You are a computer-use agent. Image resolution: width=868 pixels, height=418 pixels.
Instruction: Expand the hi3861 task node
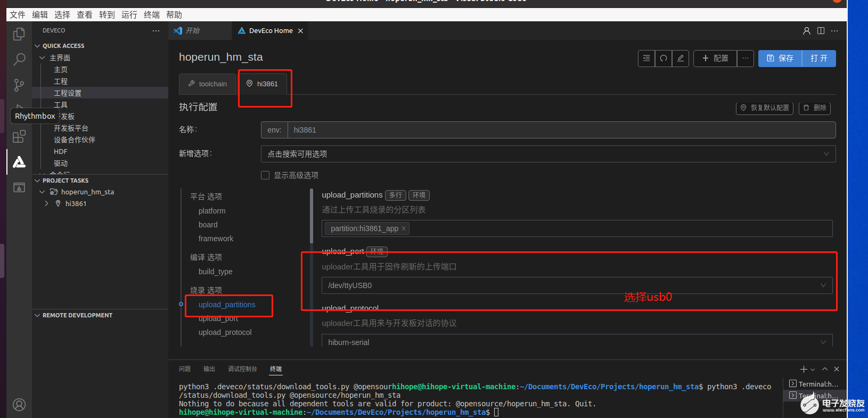pos(46,203)
